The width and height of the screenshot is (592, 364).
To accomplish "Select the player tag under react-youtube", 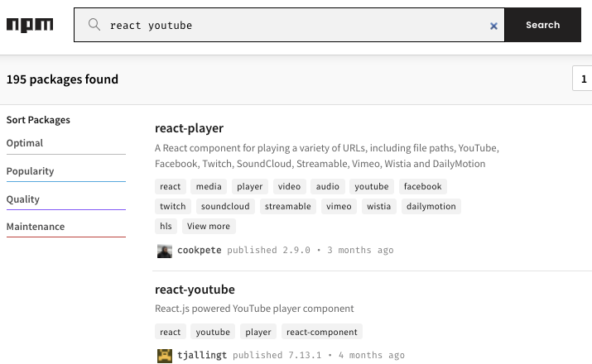I will pyautogui.click(x=258, y=332).
